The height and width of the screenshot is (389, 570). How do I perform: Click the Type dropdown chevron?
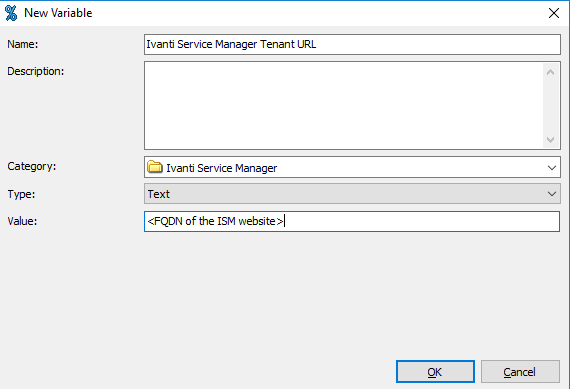[x=551, y=194]
